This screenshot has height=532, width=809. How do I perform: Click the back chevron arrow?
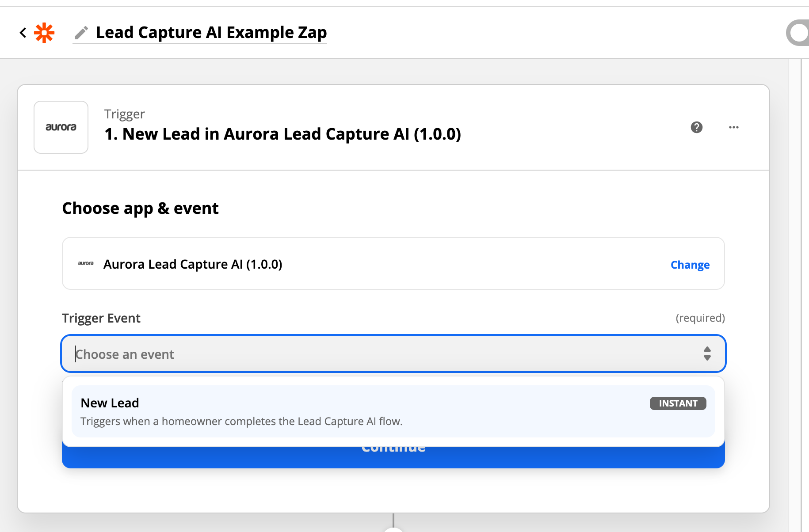(23, 33)
